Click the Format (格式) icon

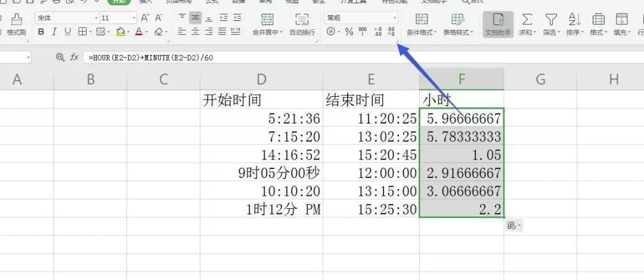click(599, 19)
